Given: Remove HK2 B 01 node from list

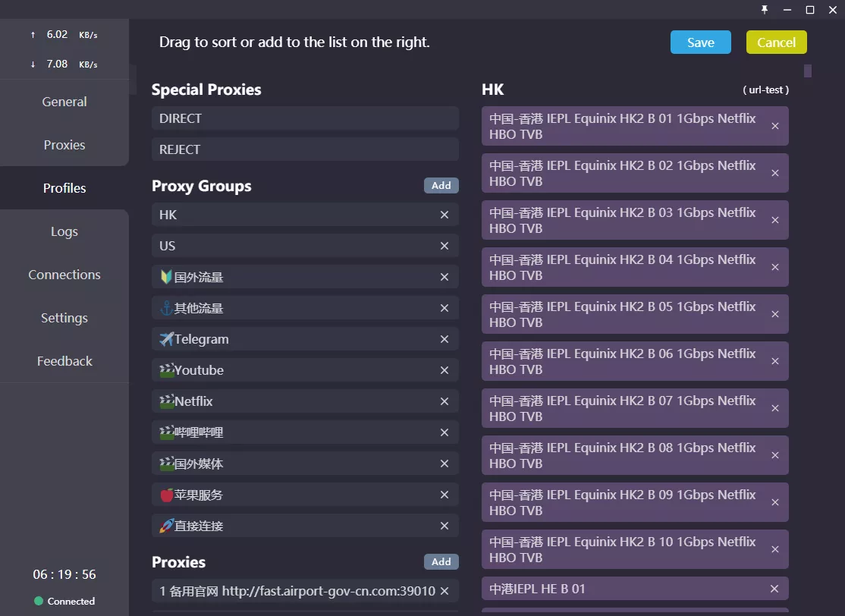Looking at the screenshot, I should tap(775, 126).
